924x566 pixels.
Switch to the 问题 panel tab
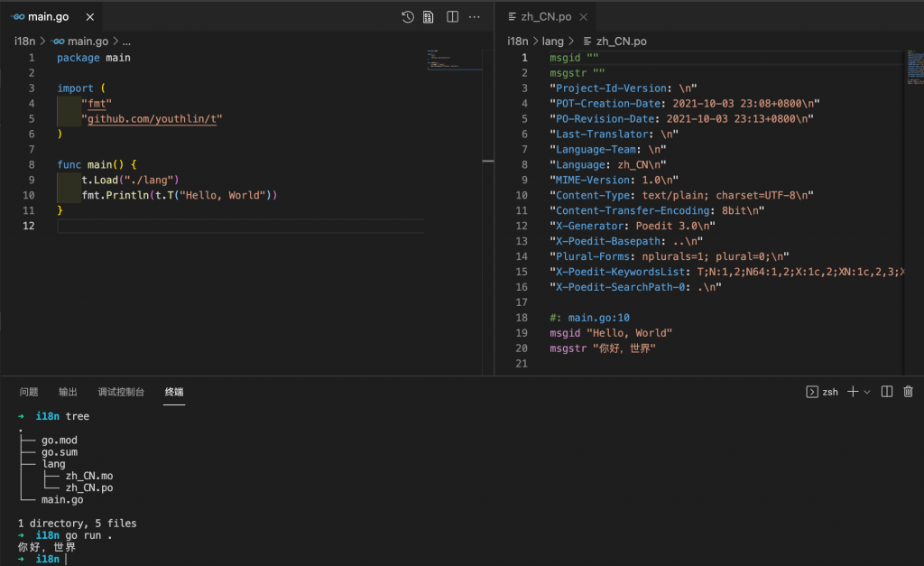tap(28, 392)
